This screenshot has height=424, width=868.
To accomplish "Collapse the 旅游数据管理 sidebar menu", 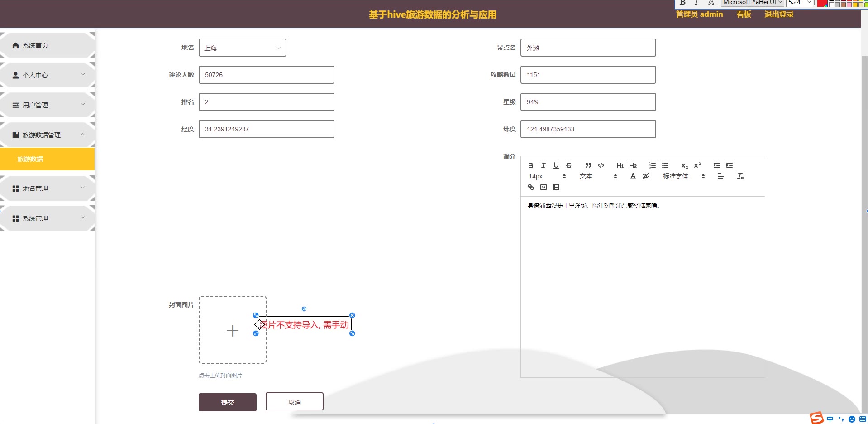I will [x=48, y=135].
